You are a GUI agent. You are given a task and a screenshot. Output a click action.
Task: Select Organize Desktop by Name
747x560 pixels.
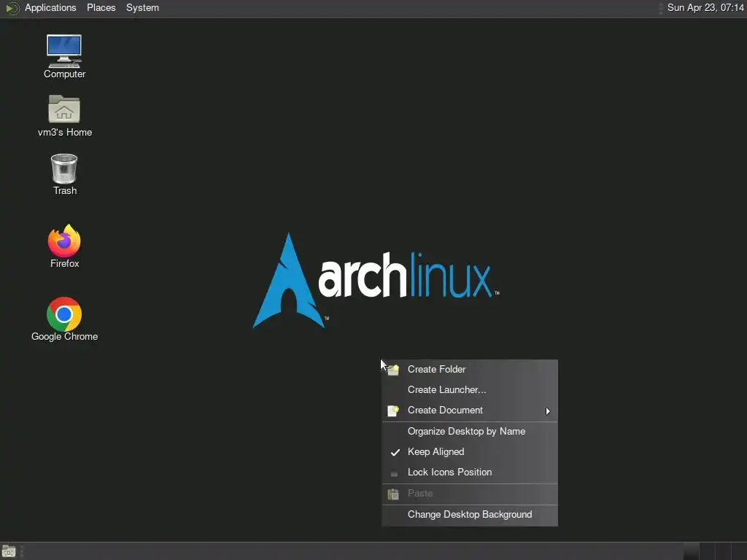tap(470, 432)
